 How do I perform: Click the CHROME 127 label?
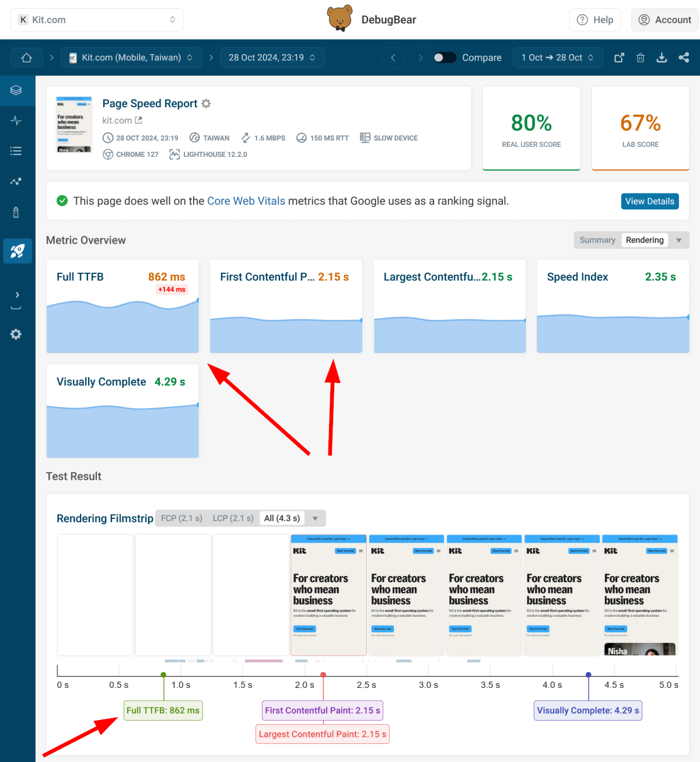pyautogui.click(x=131, y=154)
